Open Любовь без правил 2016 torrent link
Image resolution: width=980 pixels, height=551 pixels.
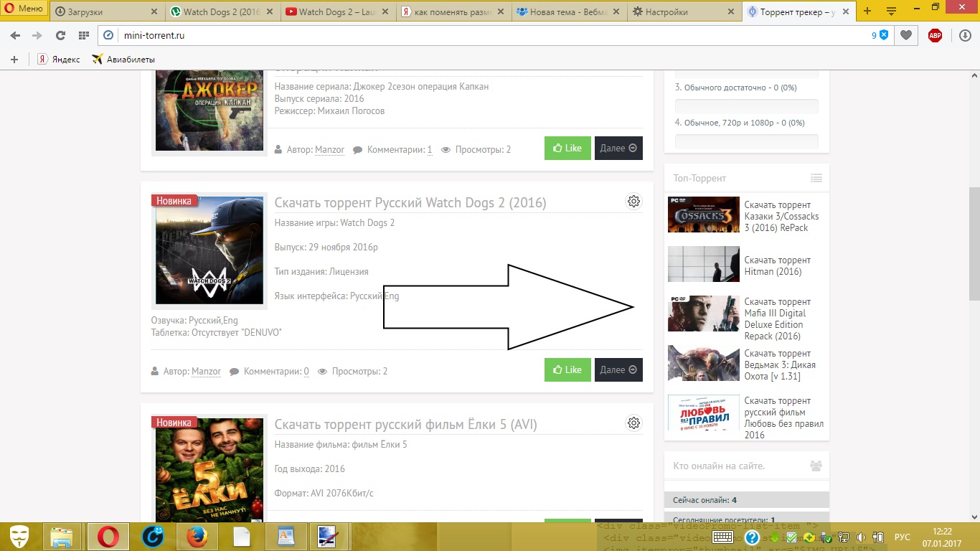(x=785, y=418)
